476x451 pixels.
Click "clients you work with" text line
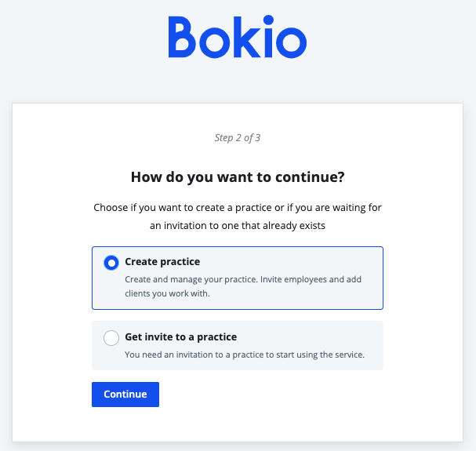point(168,294)
